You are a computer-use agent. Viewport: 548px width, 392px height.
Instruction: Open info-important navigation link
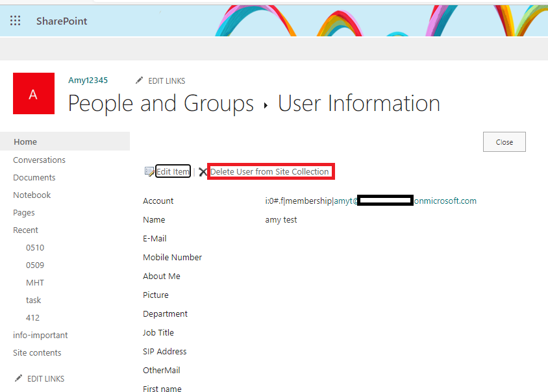40,335
